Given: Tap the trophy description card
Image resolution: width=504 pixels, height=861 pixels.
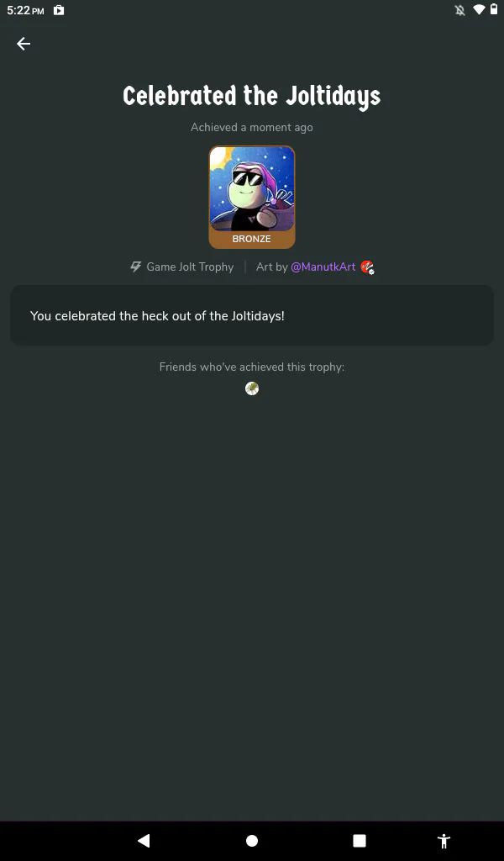Looking at the screenshot, I should 252,315.
